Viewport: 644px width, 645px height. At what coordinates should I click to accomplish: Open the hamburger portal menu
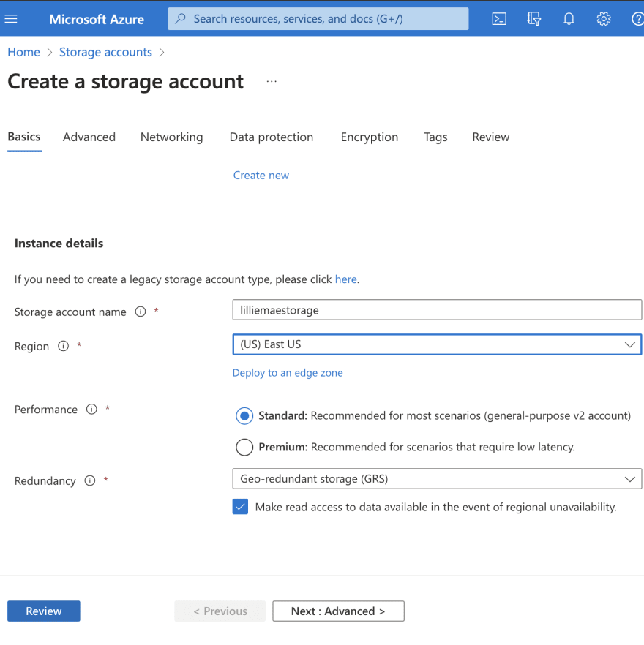[x=11, y=19]
